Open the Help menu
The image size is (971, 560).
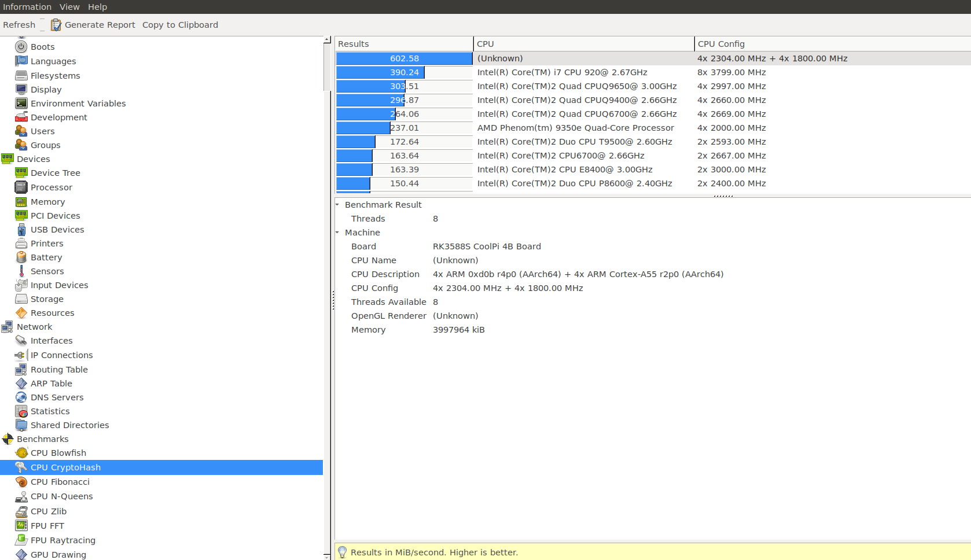click(97, 7)
